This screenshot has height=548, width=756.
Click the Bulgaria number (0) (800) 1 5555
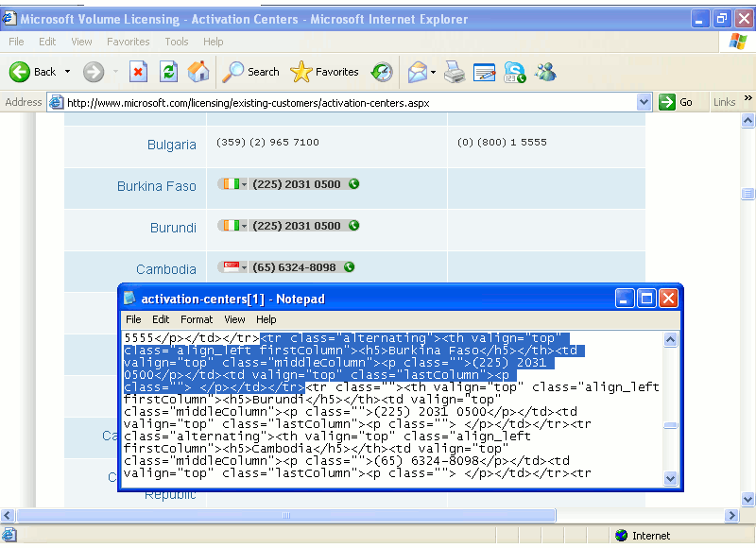pos(502,142)
